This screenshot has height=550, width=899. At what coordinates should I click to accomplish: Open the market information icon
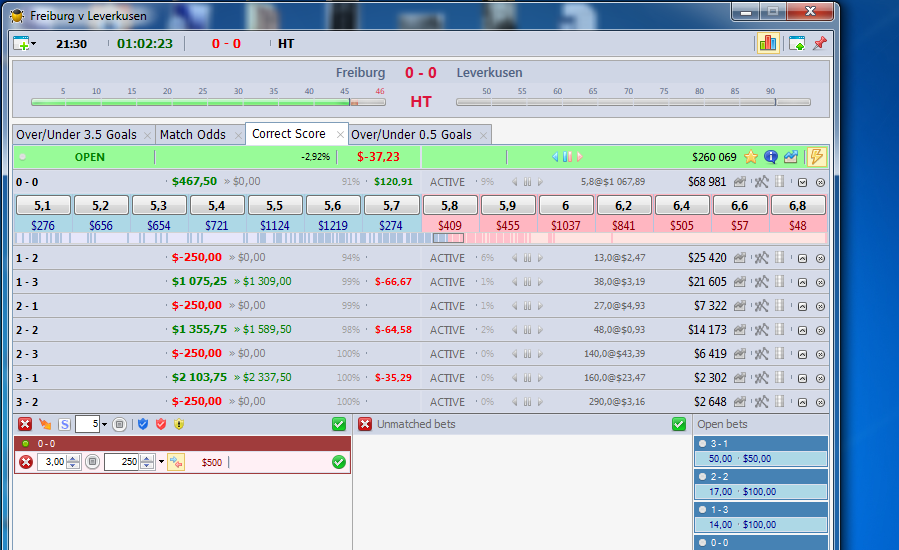coord(771,157)
